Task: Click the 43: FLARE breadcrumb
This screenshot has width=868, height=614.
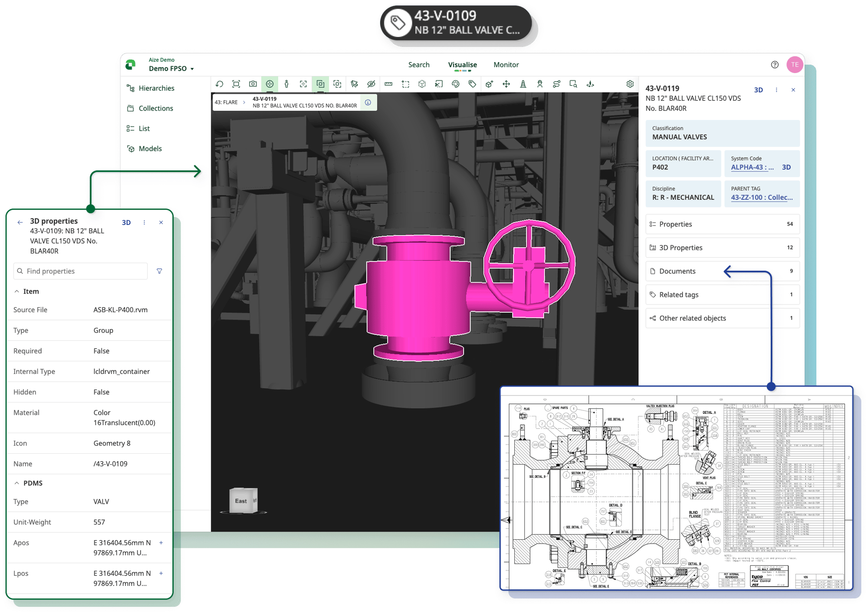Action: point(226,102)
